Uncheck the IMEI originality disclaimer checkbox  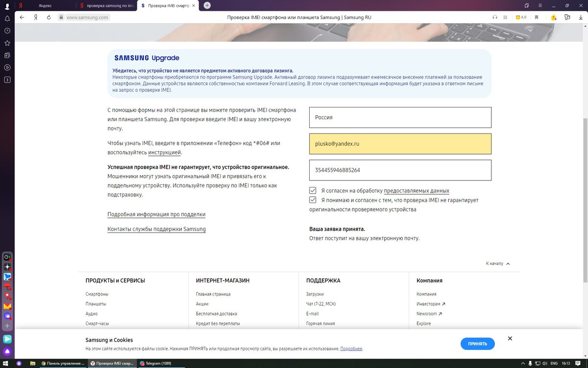pos(313,200)
